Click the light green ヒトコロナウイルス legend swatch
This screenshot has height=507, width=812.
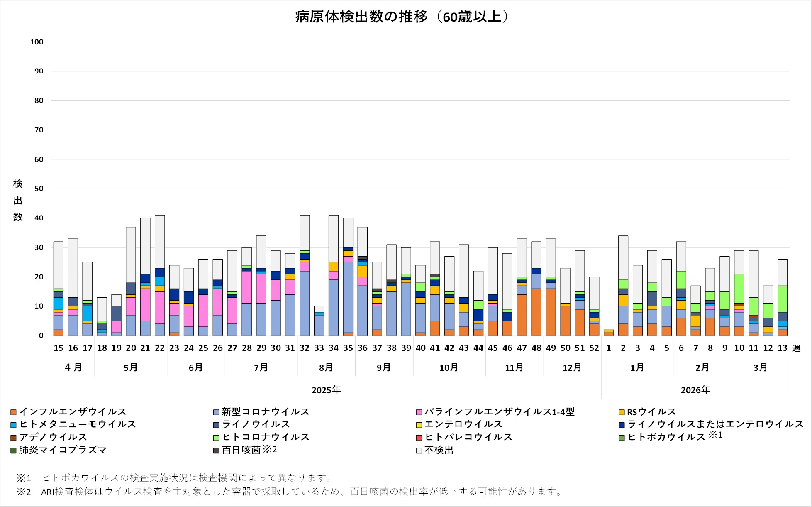(216, 438)
